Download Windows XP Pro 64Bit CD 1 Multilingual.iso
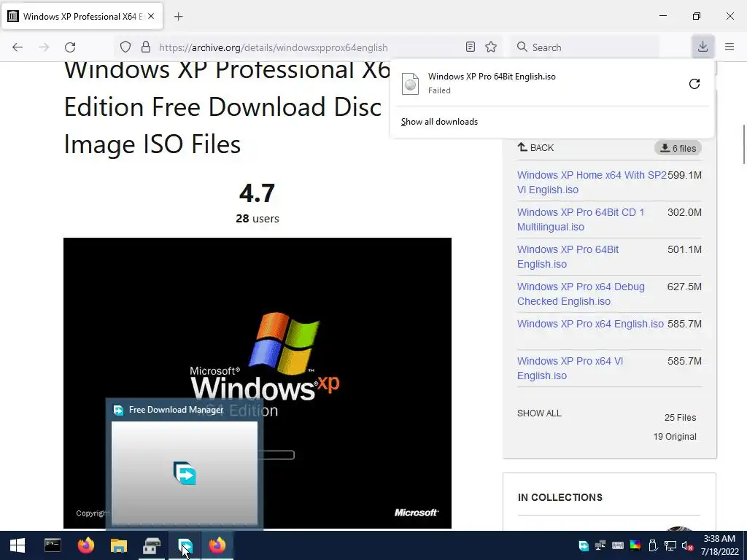 pyautogui.click(x=580, y=219)
